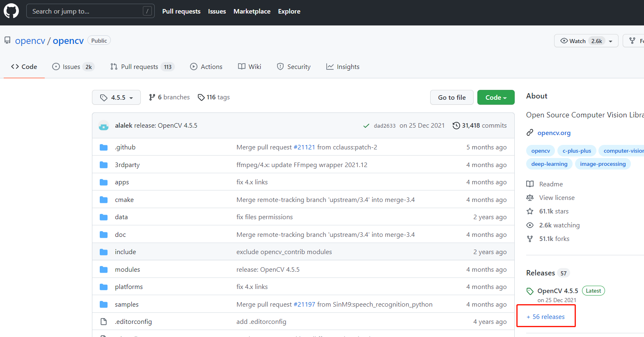The height and width of the screenshot is (337, 644).
Task: Click the Releases heading link
Action: (541, 273)
